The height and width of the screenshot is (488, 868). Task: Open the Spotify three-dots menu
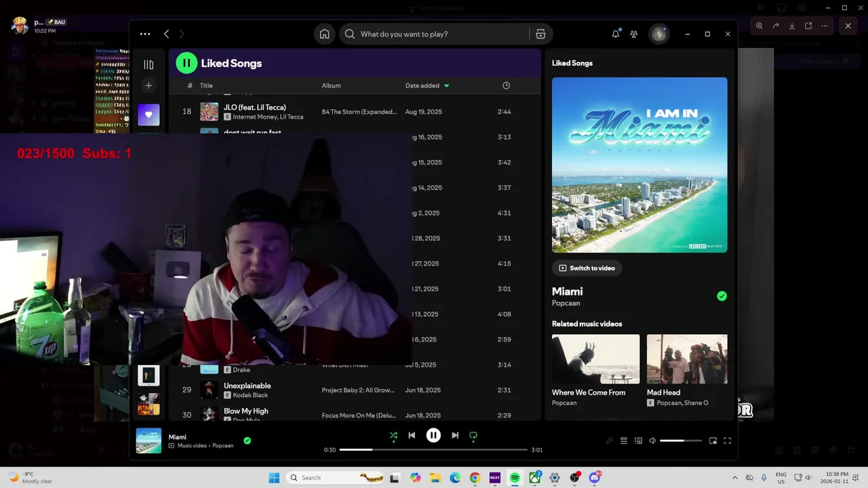145,34
